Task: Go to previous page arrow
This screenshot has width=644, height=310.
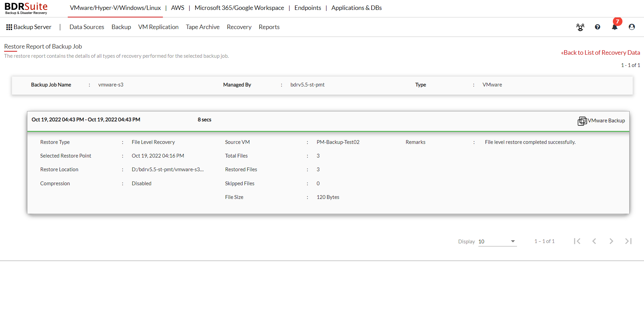Action: [594, 241]
